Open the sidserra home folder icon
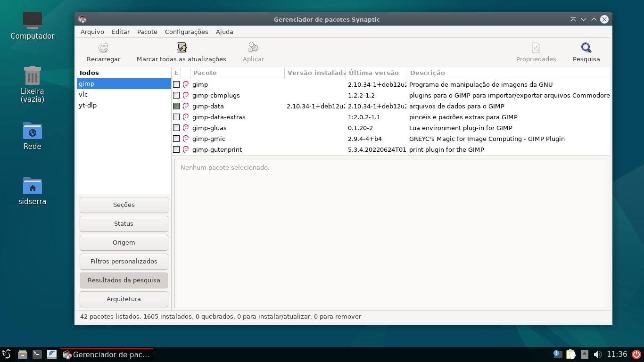This screenshot has width=644, height=362. (33, 187)
